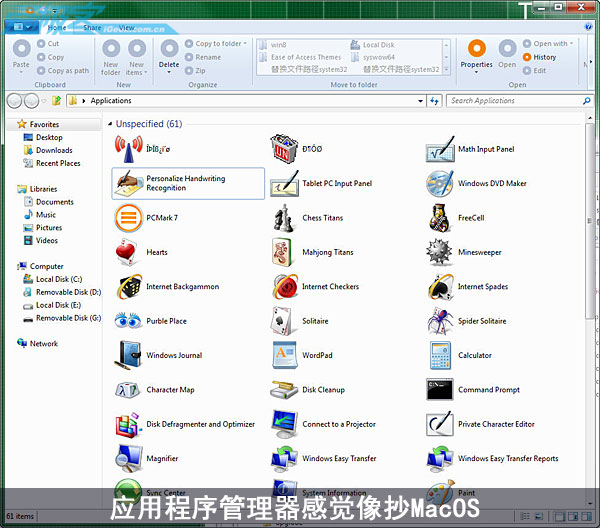
Task: Launch Purble Place
Action: pyautogui.click(x=150, y=321)
